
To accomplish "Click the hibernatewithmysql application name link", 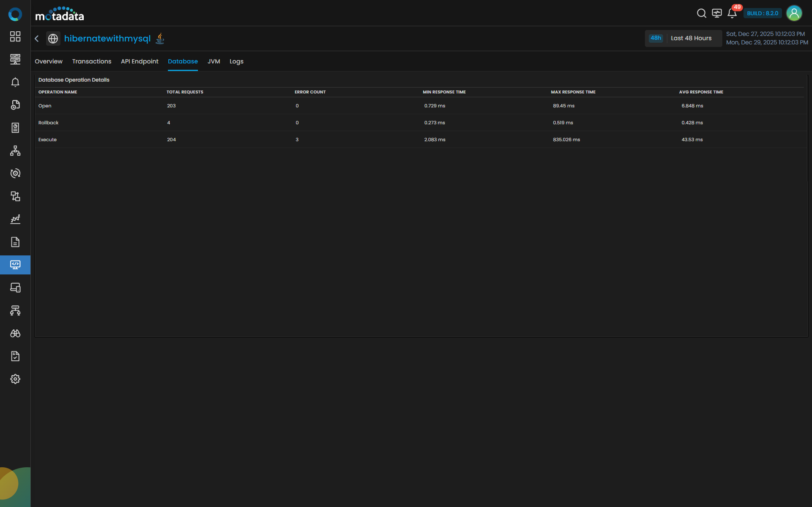I will point(107,39).
